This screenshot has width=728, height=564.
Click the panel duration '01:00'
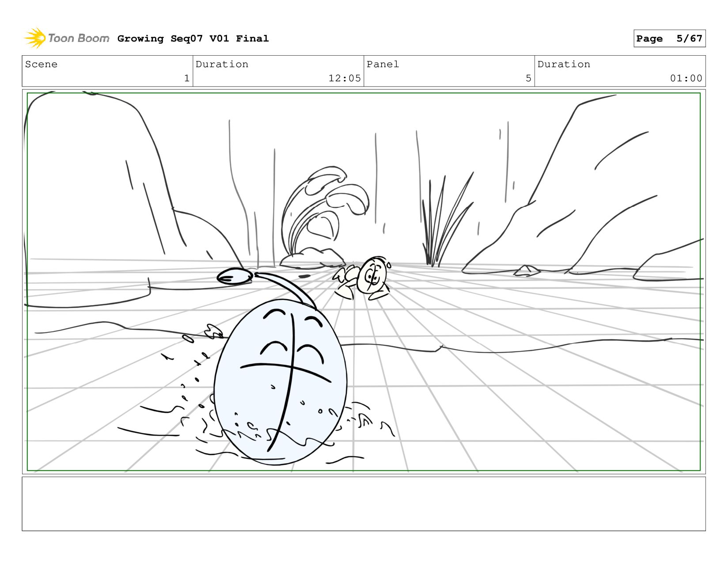[x=686, y=78]
